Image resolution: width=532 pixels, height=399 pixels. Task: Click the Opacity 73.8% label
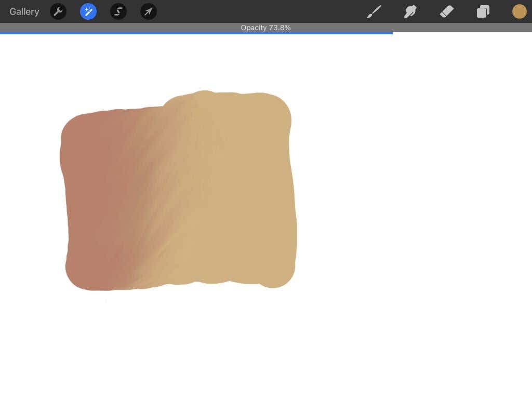[265, 28]
